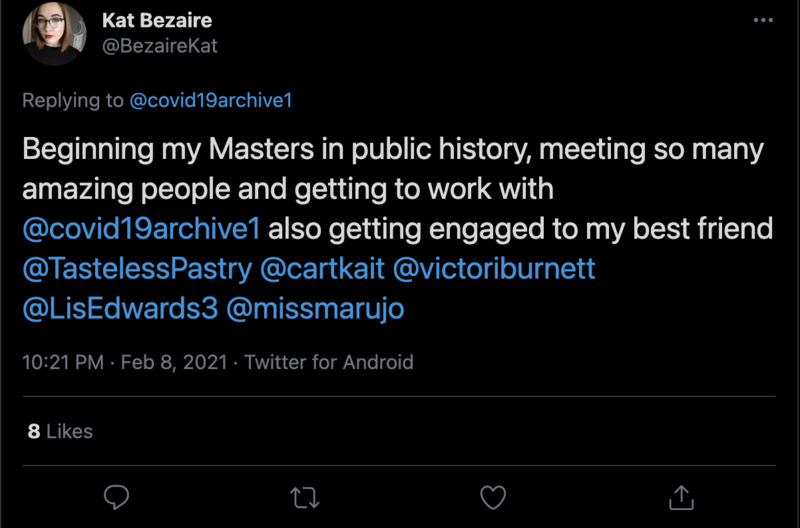The width and height of the screenshot is (800, 528).
Task: Open the 10:21 PM Feb 8, 2021 timestamp
Action: (x=125, y=362)
